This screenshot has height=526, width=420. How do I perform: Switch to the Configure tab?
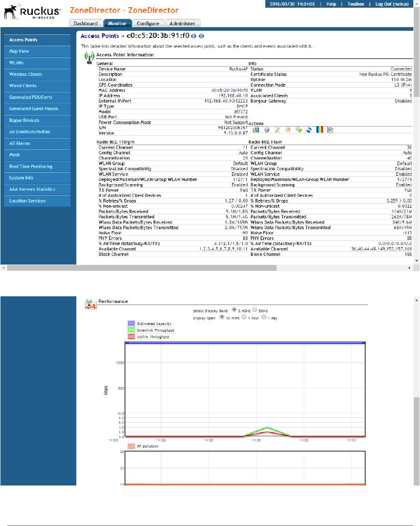click(148, 24)
